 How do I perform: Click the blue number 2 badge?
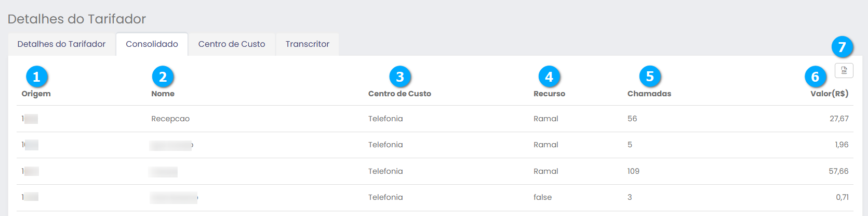(x=163, y=77)
